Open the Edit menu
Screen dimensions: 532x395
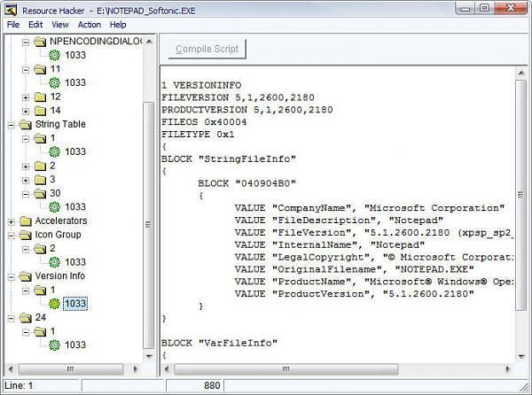click(x=35, y=25)
